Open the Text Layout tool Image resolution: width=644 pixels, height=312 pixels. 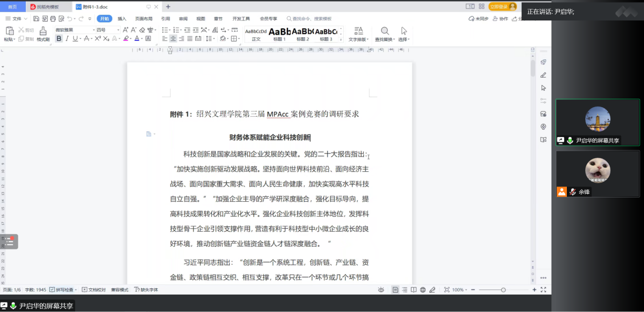(x=358, y=34)
